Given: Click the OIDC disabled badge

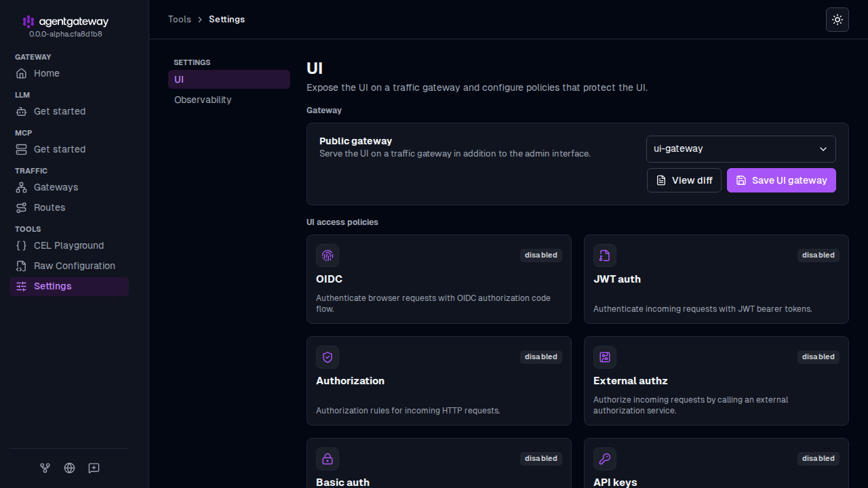Looking at the screenshot, I should [x=541, y=255].
